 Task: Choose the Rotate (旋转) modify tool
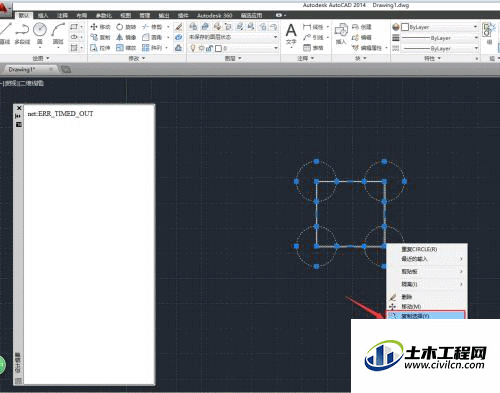pos(126,27)
